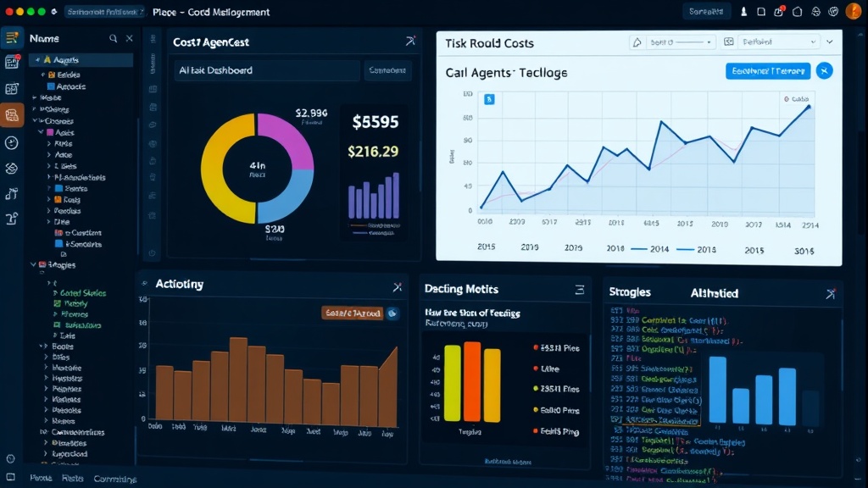Viewport: 868px width, 488px height.
Task: Click the final peak point of the line chart
Action: 809,107
